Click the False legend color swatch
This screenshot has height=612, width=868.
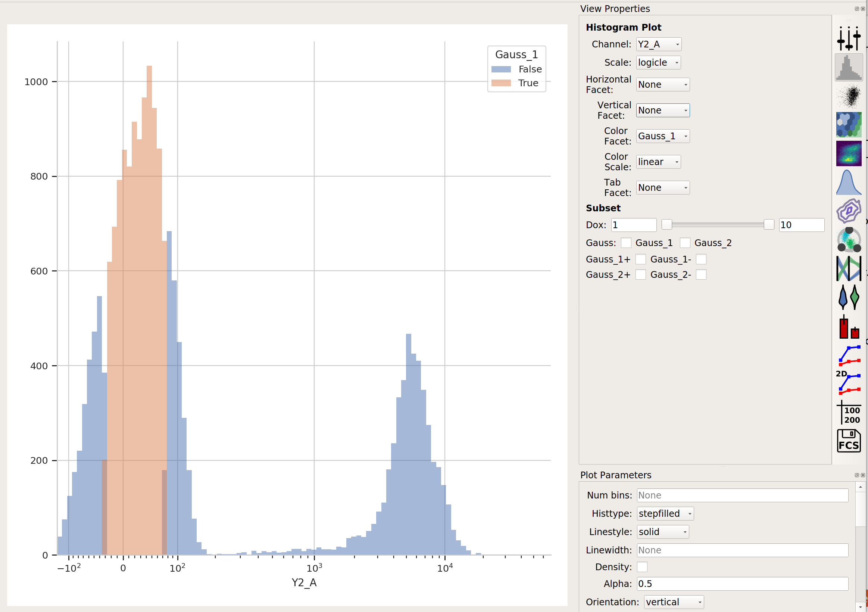(x=501, y=69)
